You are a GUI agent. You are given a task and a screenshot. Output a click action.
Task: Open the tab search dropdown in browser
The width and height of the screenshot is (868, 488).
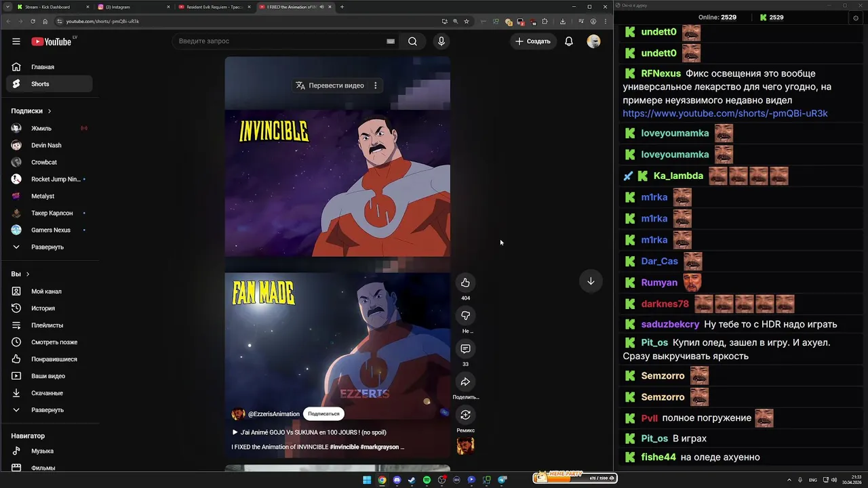7,7
